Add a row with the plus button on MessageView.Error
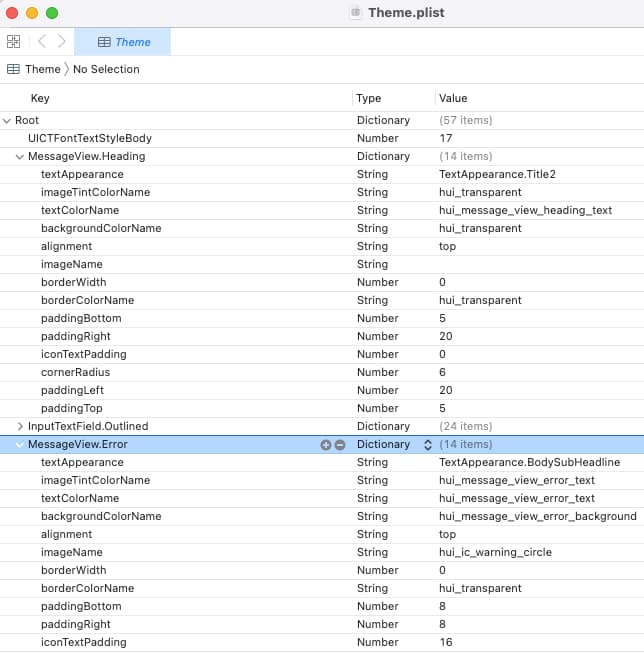 [326, 445]
